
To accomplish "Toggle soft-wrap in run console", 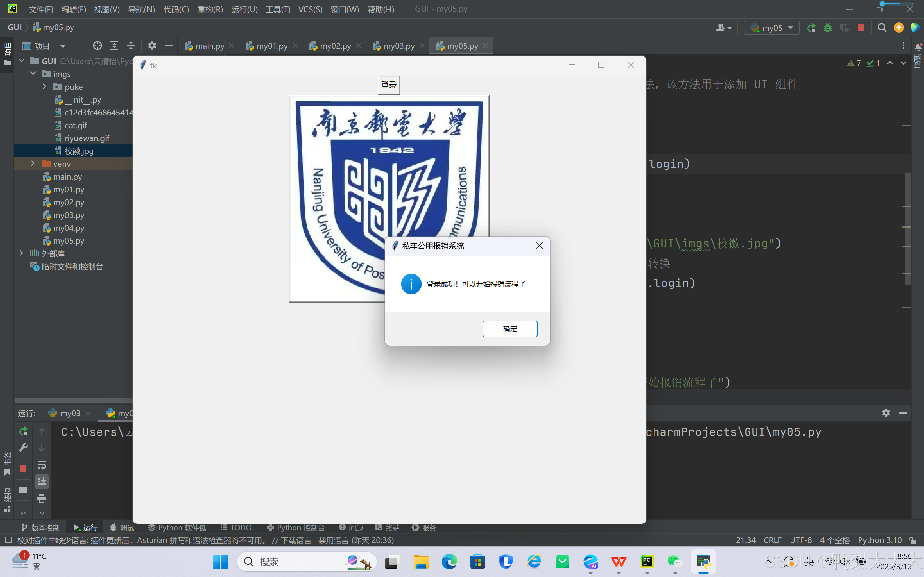I will click(42, 465).
